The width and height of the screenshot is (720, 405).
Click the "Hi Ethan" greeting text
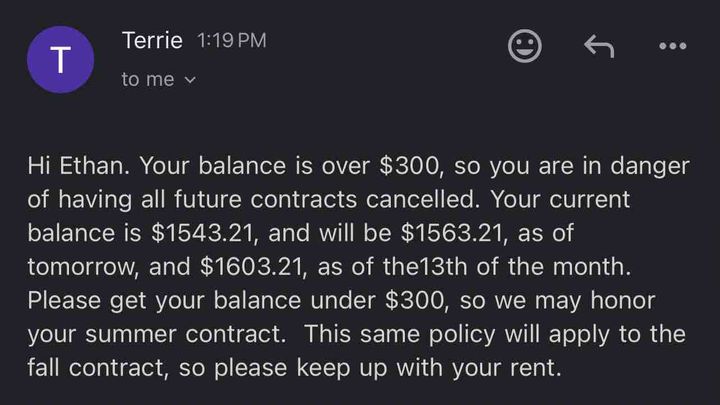(76, 166)
